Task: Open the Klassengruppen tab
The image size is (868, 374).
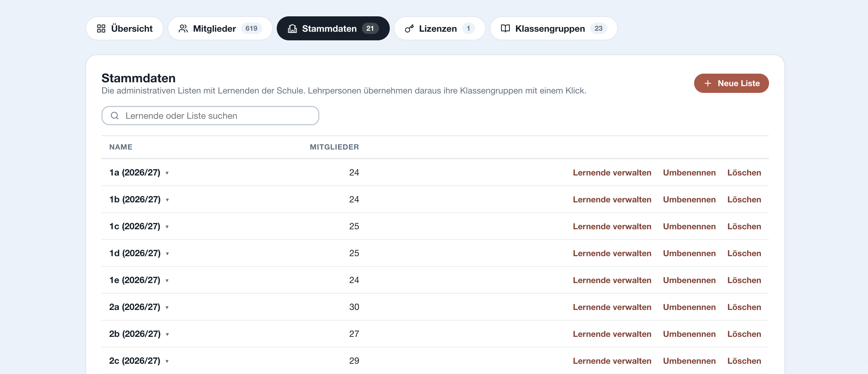Action: tap(553, 28)
